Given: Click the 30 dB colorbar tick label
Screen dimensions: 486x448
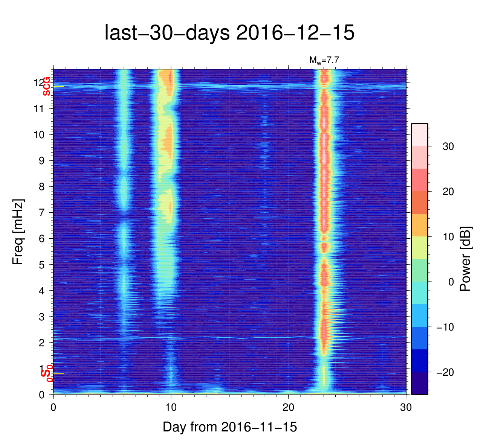Looking at the screenshot, I should [x=448, y=147].
